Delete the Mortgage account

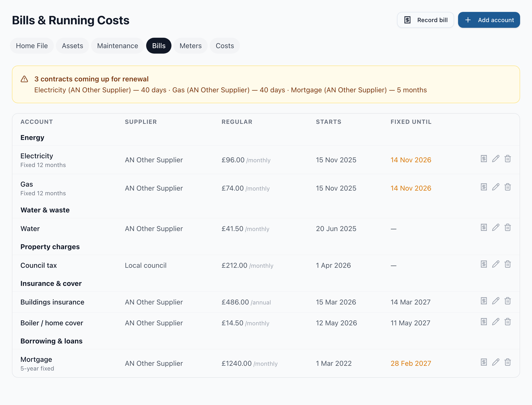507,362
